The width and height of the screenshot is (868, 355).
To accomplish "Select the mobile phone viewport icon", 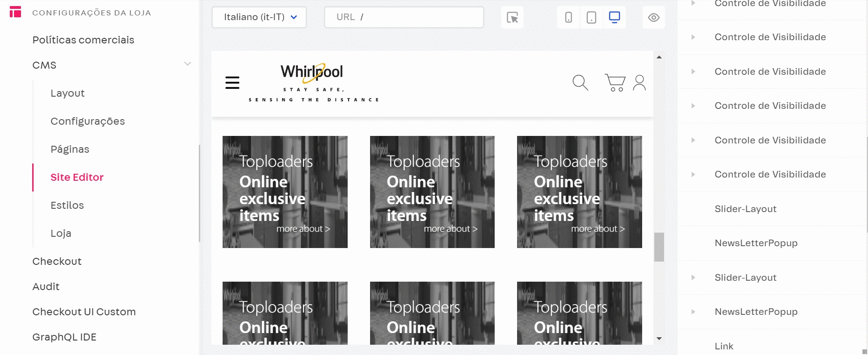I will click(568, 18).
